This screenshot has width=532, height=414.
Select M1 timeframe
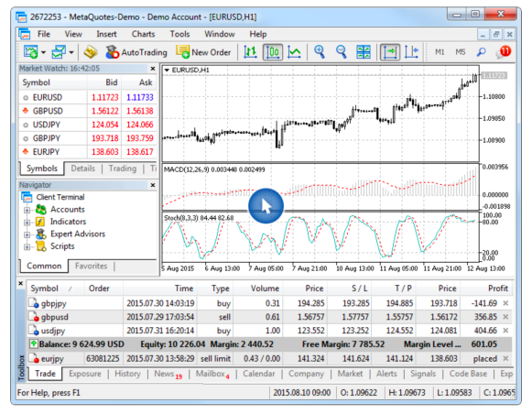(440, 52)
